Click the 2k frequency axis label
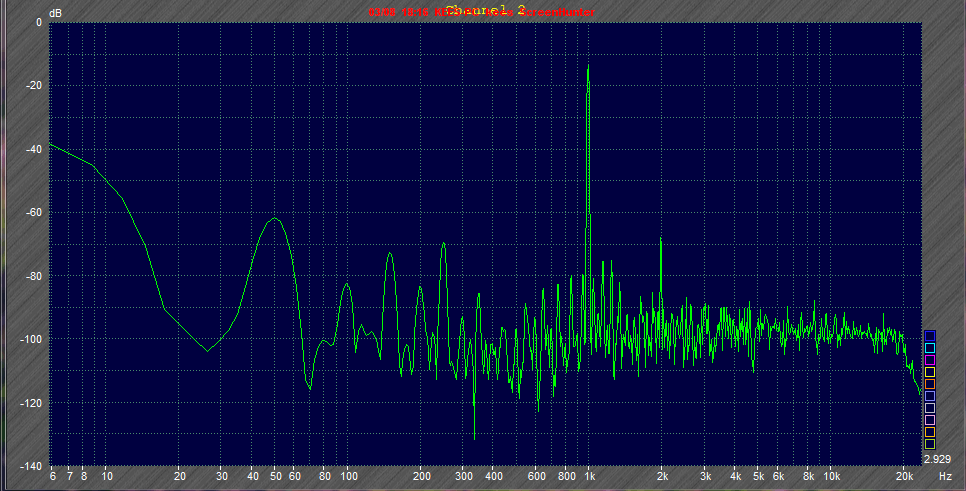The image size is (966, 491). coord(662,476)
